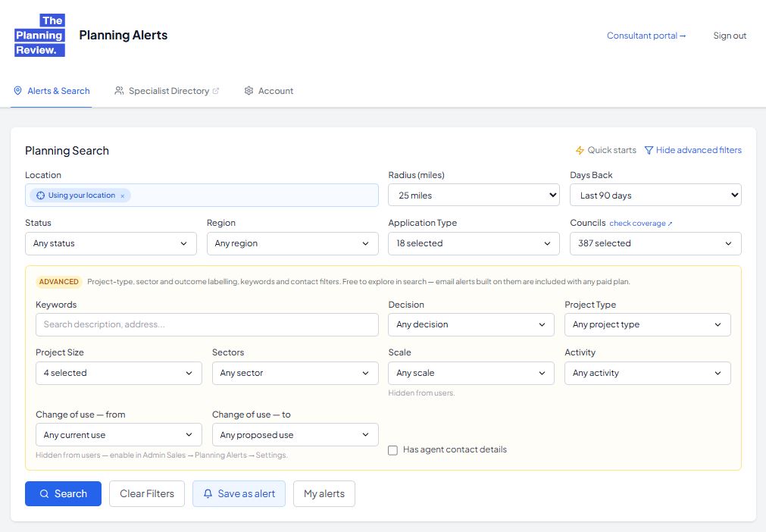Follow the Consultant portal link
766x532 pixels.
[646, 36]
